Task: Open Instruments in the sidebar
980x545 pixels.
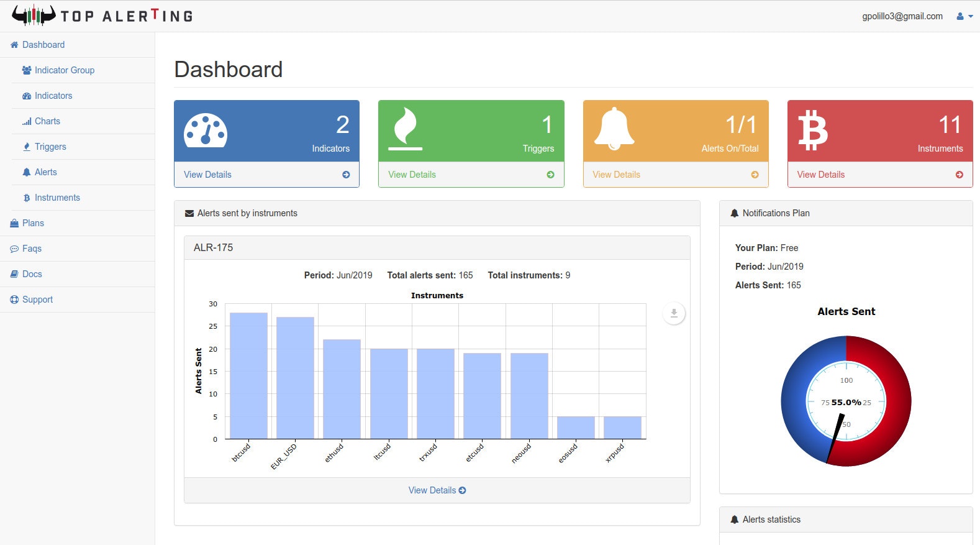Action: point(83,198)
